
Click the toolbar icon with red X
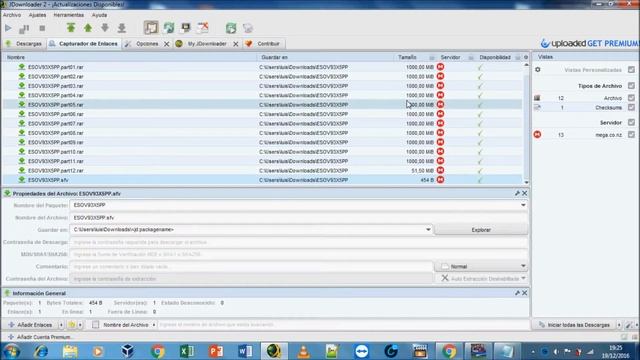[x=203, y=28]
